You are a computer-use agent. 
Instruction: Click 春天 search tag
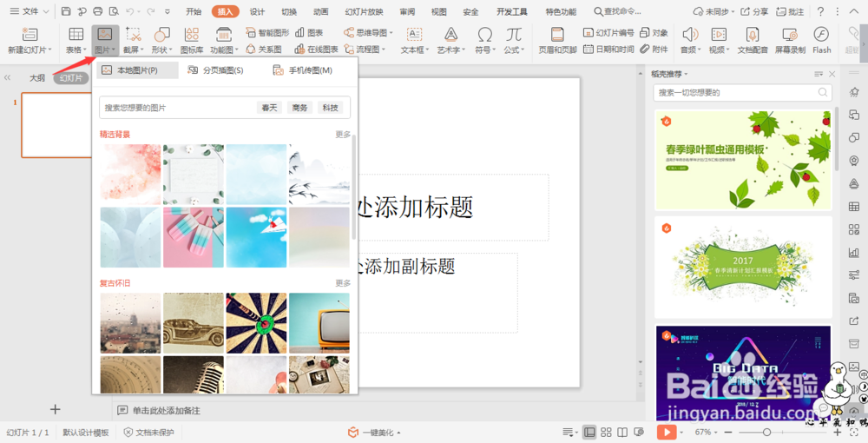tap(270, 108)
